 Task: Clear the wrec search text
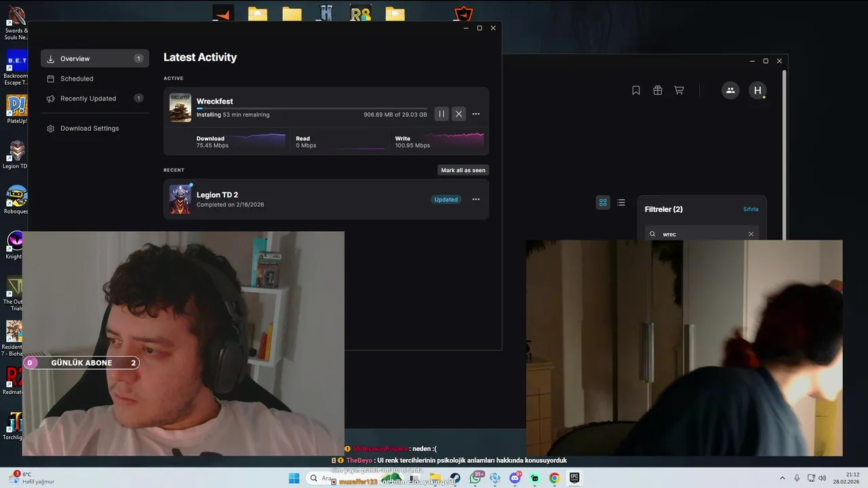(751, 234)
